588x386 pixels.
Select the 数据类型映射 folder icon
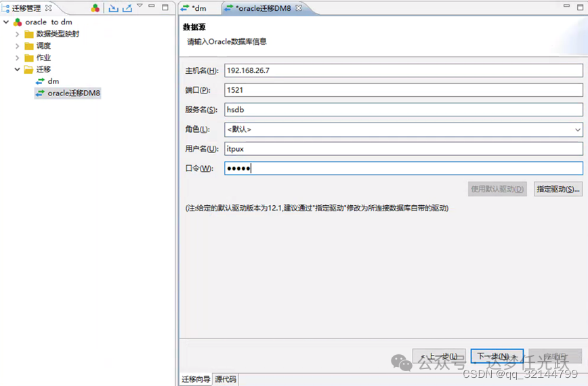[x=29, y=35]
